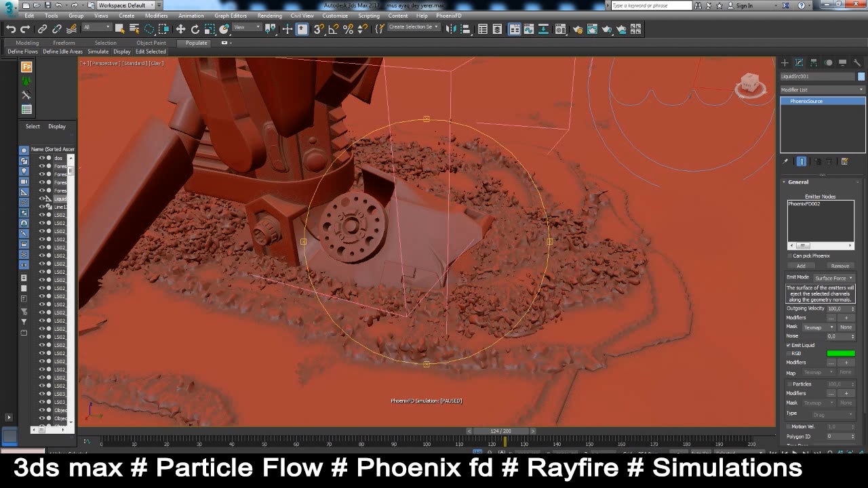Toggle Show End Result in modifier stack
The width and height of the screenshot is (868, 488).
tap(801, 161)
